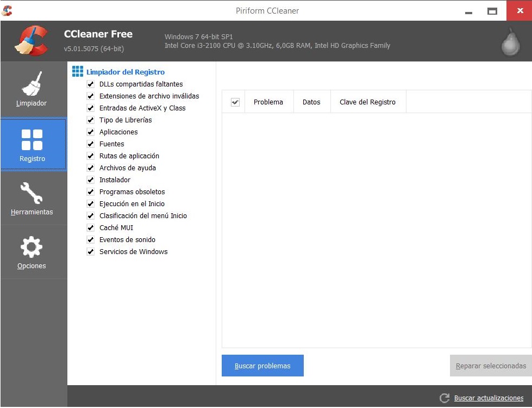This screenshot has height=408, width=532.
Task: Click the Piriform pear icon
Action: [510, 42]
